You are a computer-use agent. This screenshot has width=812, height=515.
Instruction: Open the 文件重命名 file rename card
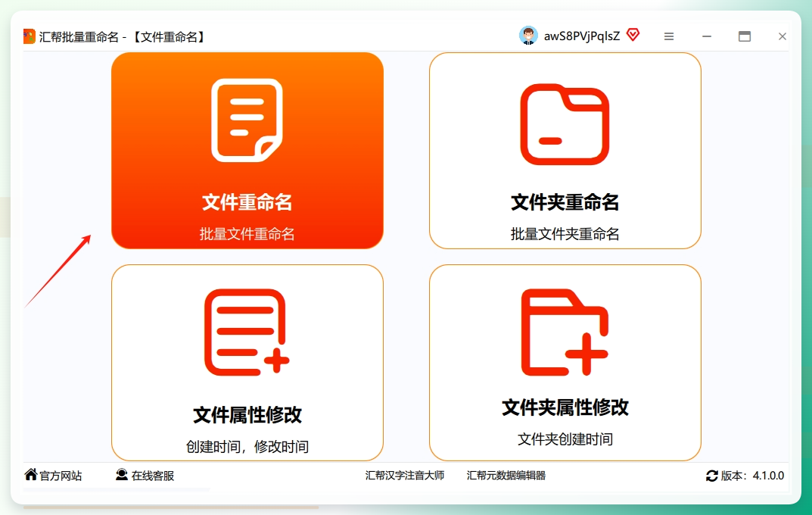(247, 150)
